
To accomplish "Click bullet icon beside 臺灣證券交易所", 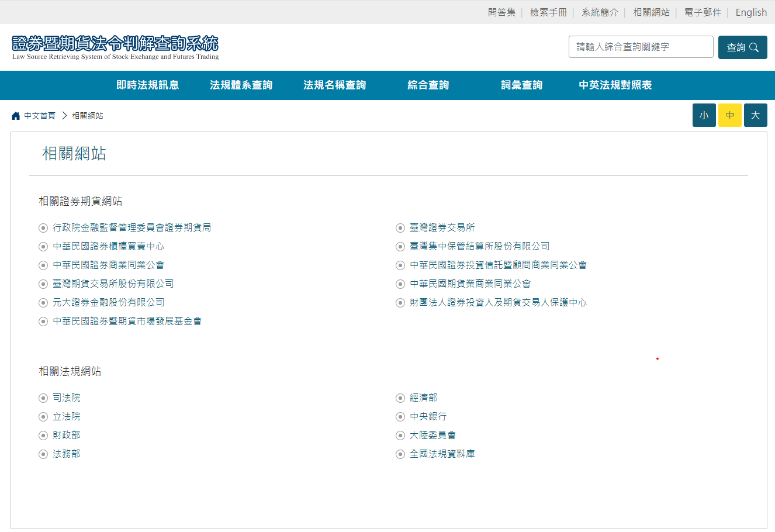I will click(x=400, y=228).
